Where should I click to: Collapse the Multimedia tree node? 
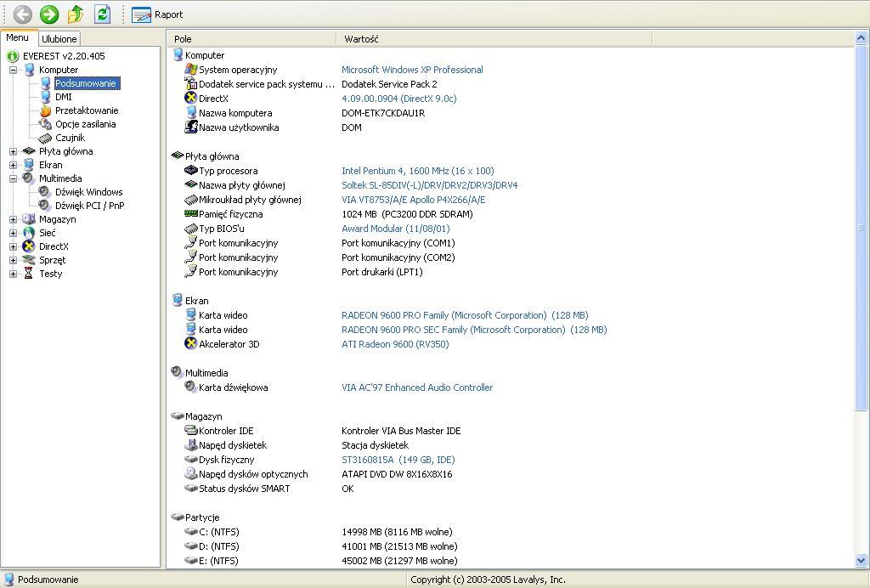pyautogui.click(x=14, y=178)
